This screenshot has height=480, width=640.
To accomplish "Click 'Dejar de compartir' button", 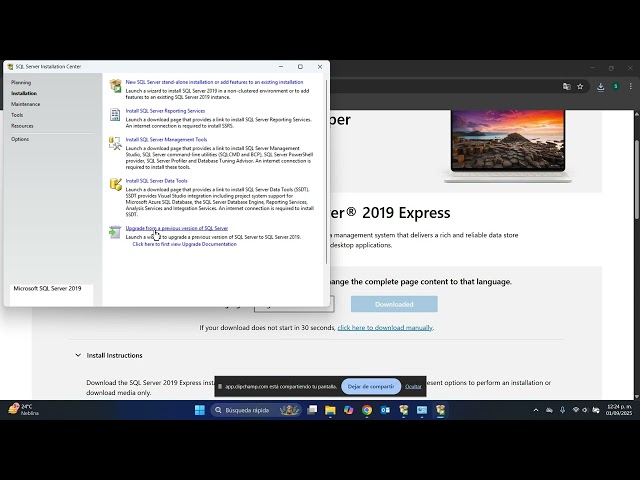I will (371, 386).
